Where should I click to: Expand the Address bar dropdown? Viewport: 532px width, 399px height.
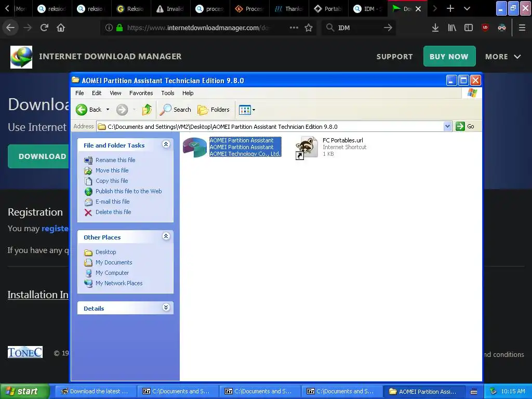(447, 127)
